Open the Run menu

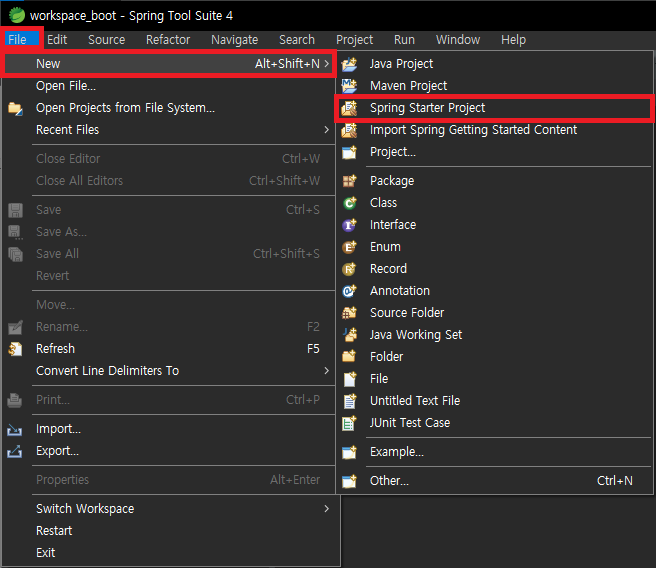[x=404, y=40]
